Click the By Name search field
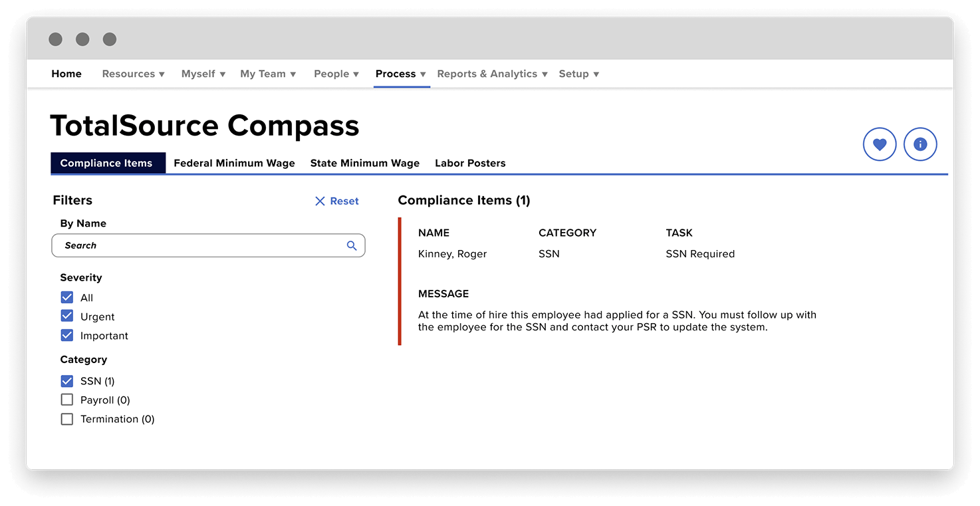 pos(208,245)
